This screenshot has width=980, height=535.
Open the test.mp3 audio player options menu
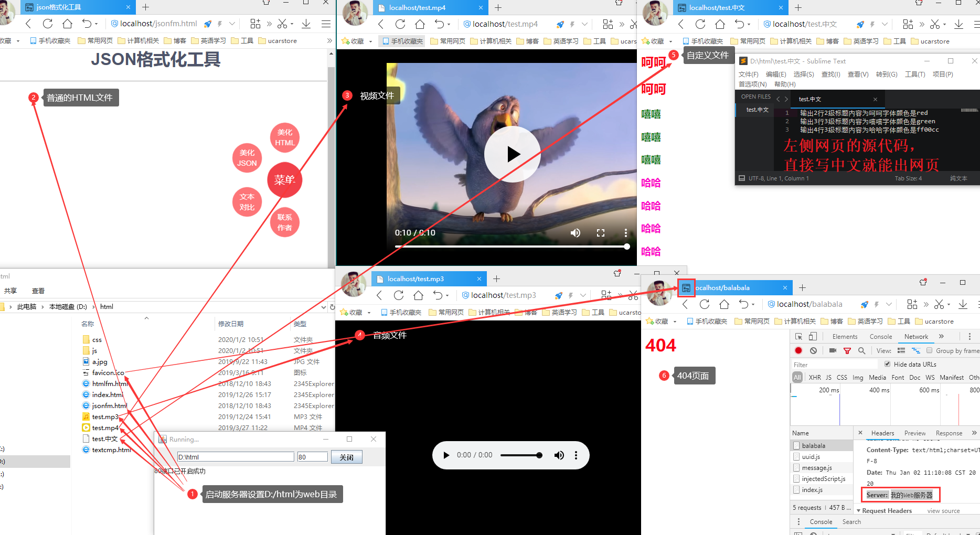coord(576,455)
